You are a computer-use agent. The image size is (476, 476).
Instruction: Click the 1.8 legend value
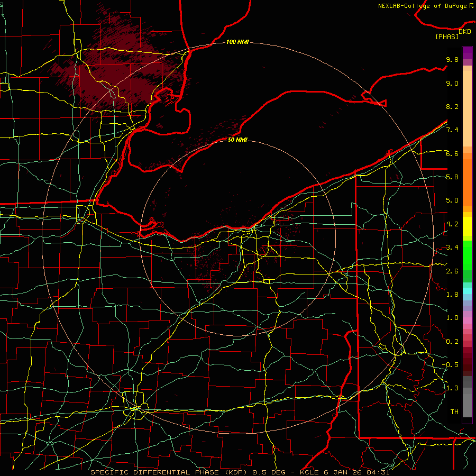click(452, 295)
